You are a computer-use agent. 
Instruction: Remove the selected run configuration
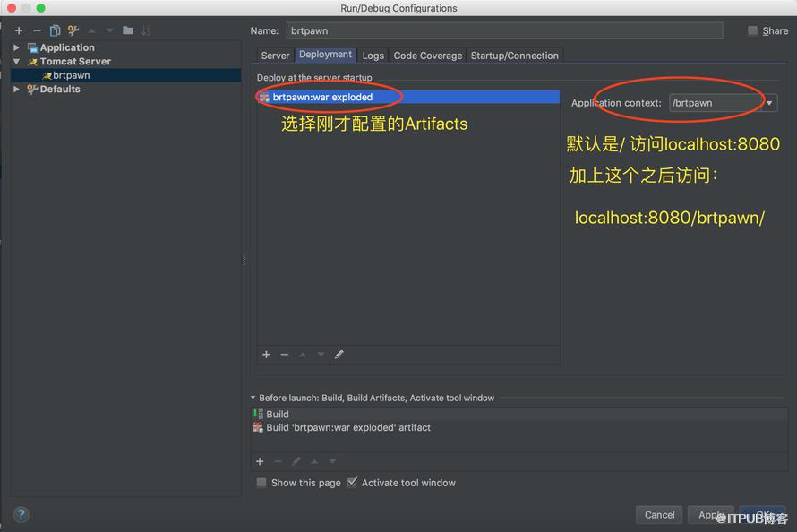(x=37, y=30)
